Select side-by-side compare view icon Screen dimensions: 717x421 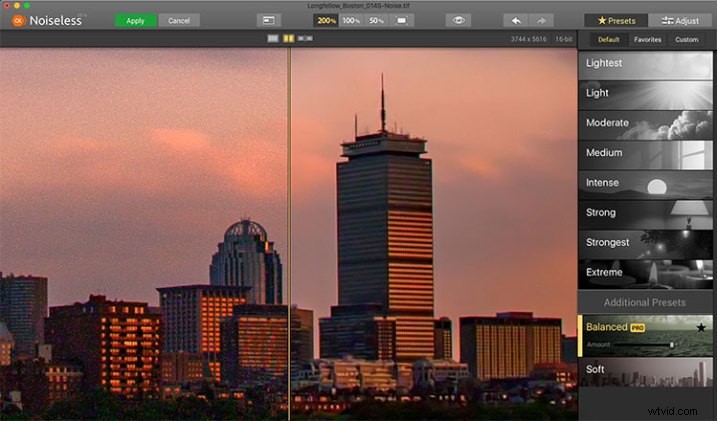305,38
